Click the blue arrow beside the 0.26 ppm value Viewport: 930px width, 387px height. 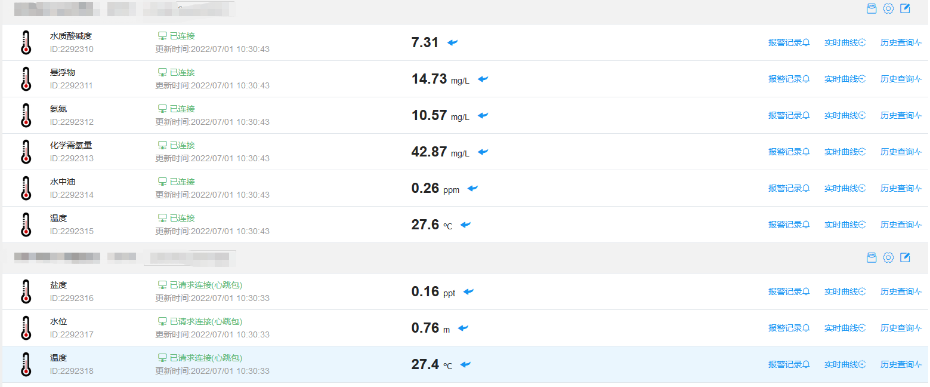[473, 189]
